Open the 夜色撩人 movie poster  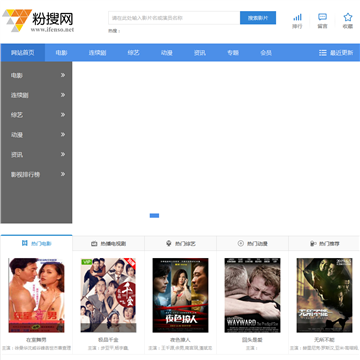point(180,295)
